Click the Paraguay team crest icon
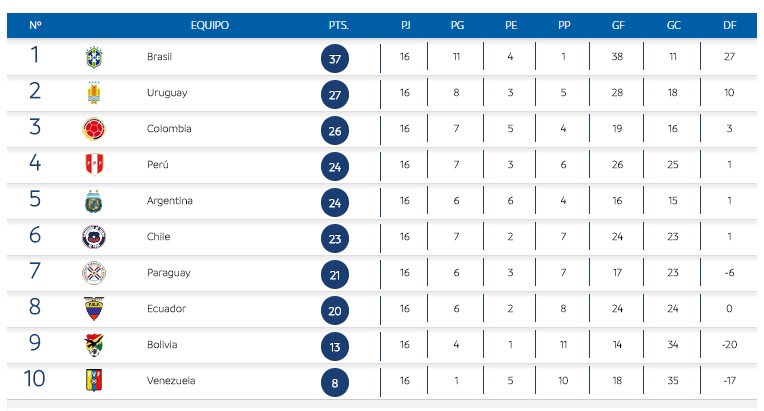Image resolution: width=764 pixels, height=411 pixels. 94,273
